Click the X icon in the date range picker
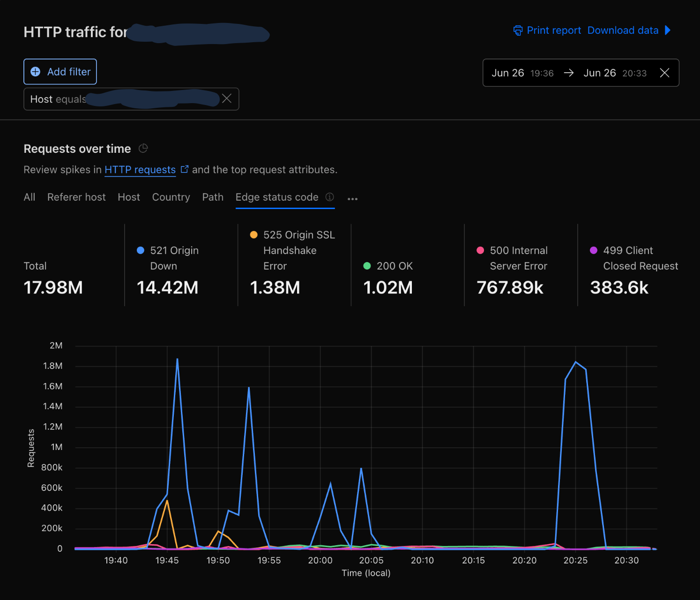 (x=664, y=73)
